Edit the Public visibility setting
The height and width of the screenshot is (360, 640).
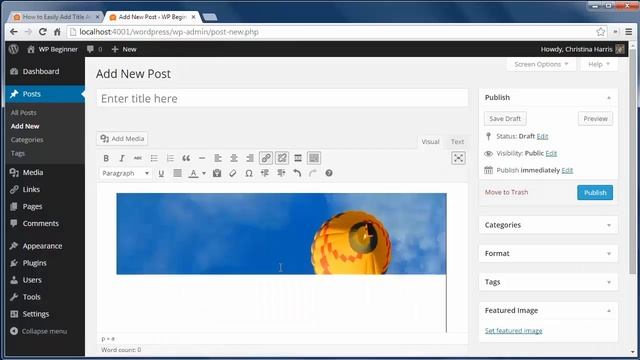coord(551,153)
